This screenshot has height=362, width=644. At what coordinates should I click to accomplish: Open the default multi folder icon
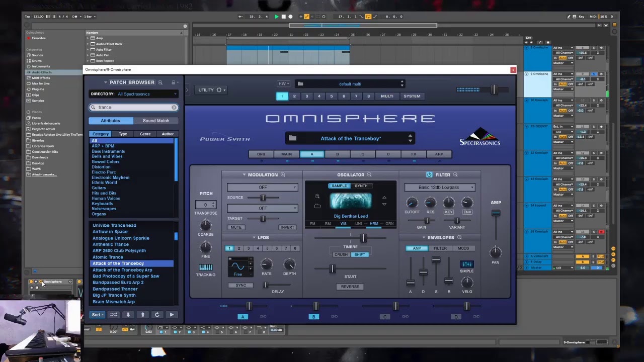click(300, 84)
